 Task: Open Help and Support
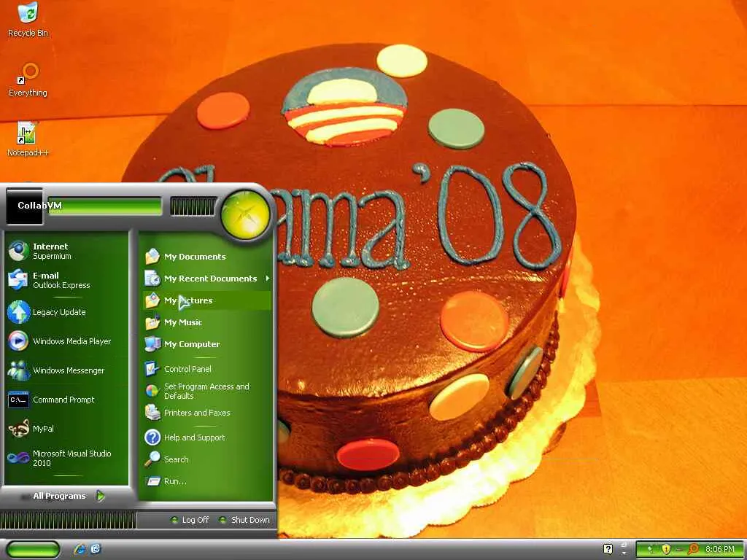point(206,437)
